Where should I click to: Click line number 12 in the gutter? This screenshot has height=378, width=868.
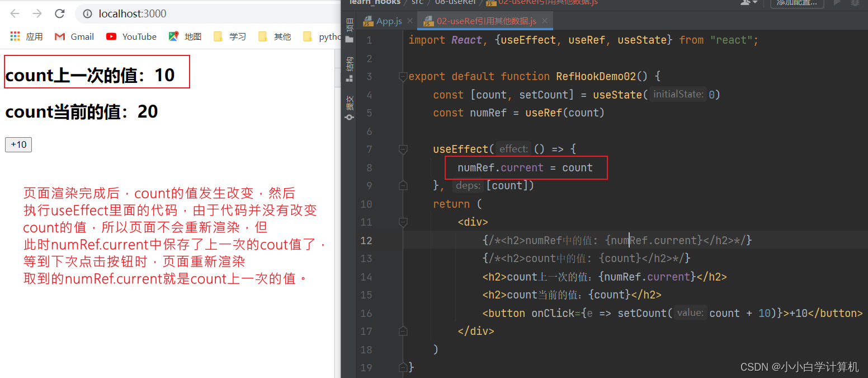(366, 240)
